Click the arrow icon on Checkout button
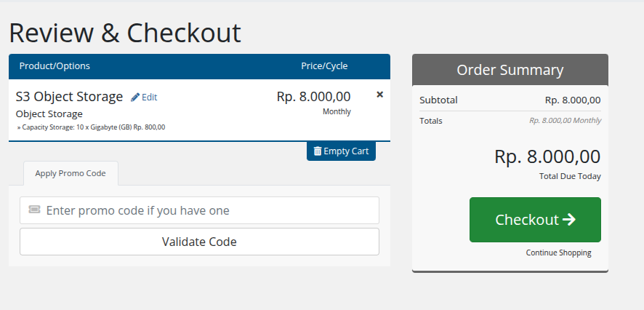 click(569, 219)
